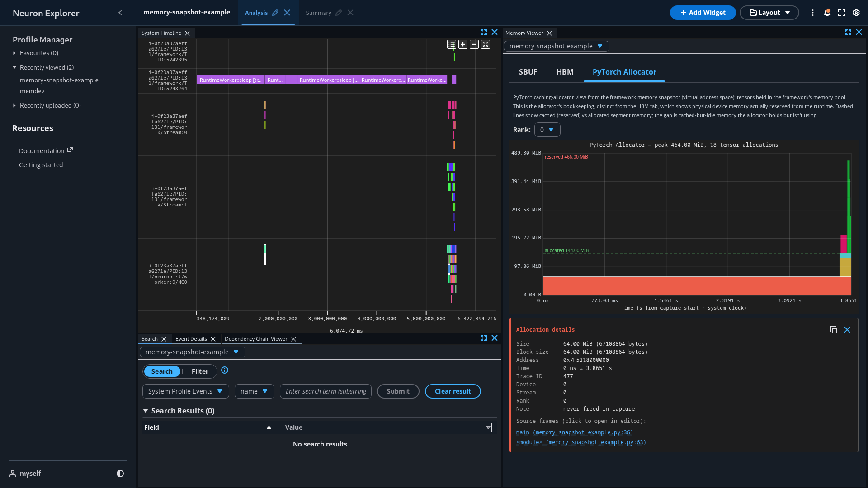Open the settings gear

coord(856,13)
